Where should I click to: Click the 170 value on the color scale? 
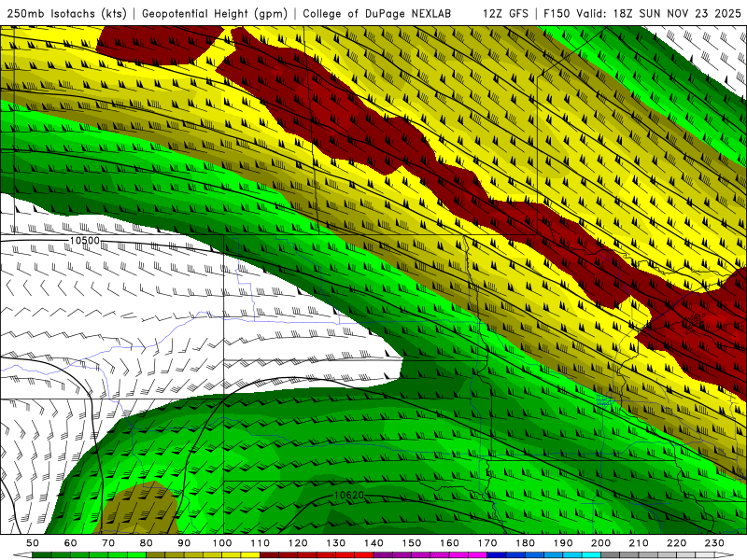pyautogui.click(x=487, y=543)
